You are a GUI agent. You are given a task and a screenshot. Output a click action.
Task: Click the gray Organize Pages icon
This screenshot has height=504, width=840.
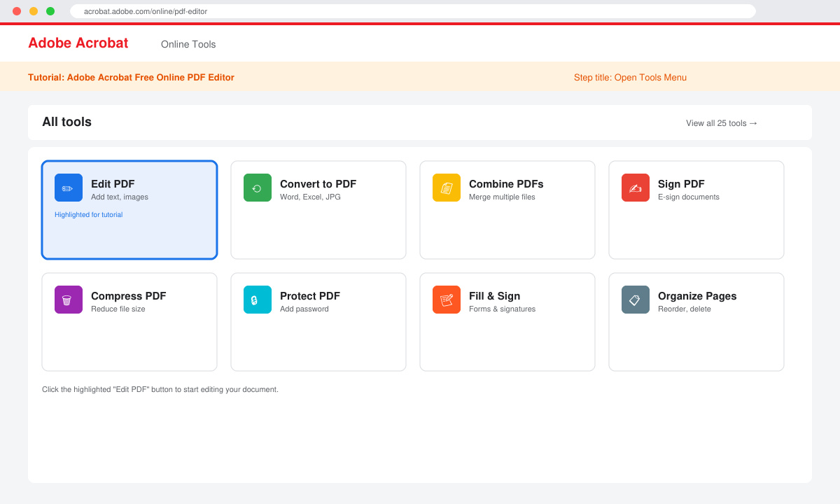coord(636,300)
